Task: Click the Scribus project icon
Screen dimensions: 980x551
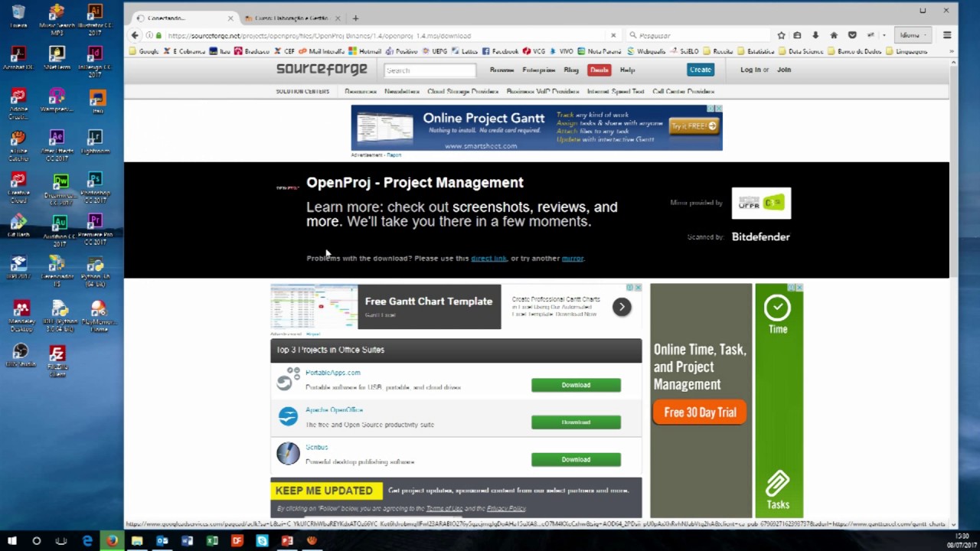Action: [x=288, y=454]
